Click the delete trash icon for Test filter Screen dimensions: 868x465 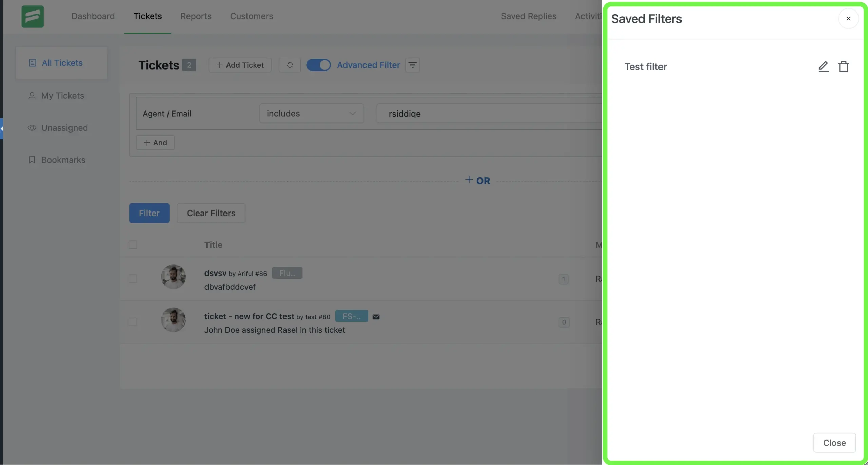point(843,66)
